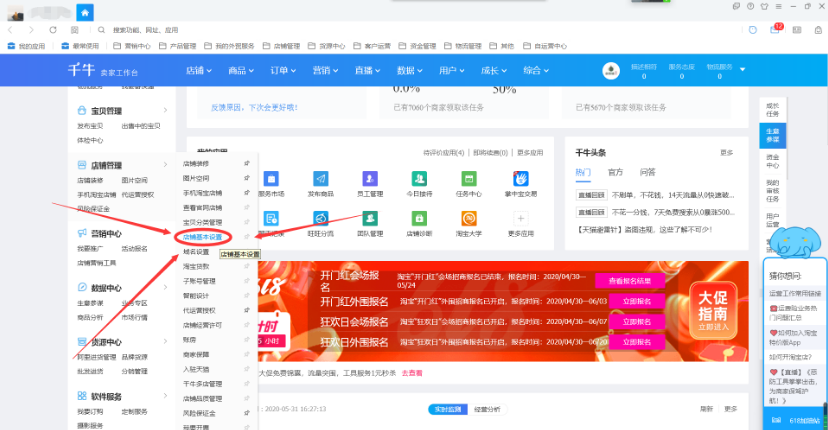Open the 成长 dropdown in top nav
The height and width of the screenshot is (430, 828).
click(x=494, y=70)
